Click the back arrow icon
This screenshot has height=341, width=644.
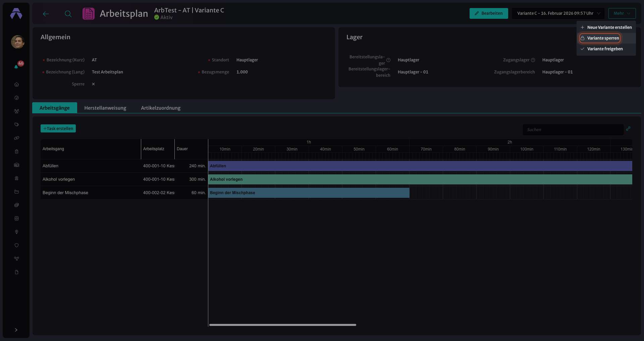click(46, 14)
